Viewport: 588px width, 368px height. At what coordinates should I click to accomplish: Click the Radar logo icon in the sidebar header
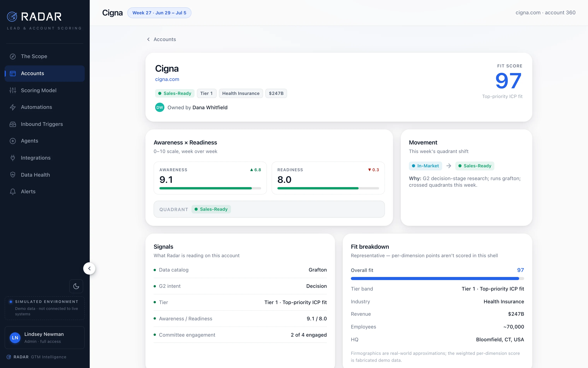click(x=12, y=16)
